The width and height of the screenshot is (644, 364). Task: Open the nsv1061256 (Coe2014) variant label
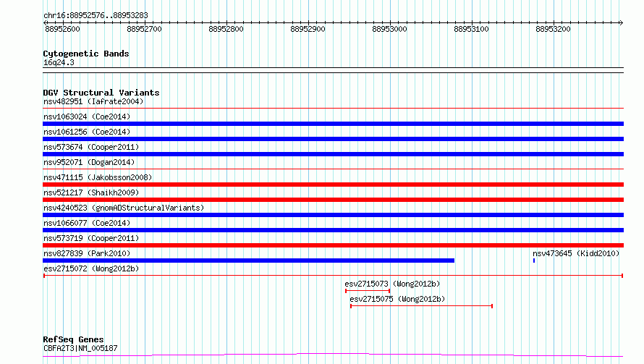87,132
